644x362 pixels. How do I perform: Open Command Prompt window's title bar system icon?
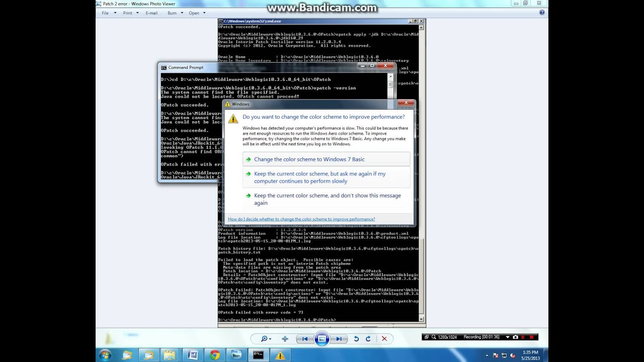pyautogui.click(x=164, y=67)
